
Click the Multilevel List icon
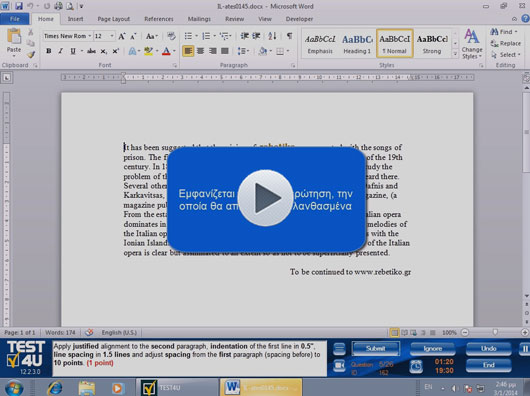(224, 36)
